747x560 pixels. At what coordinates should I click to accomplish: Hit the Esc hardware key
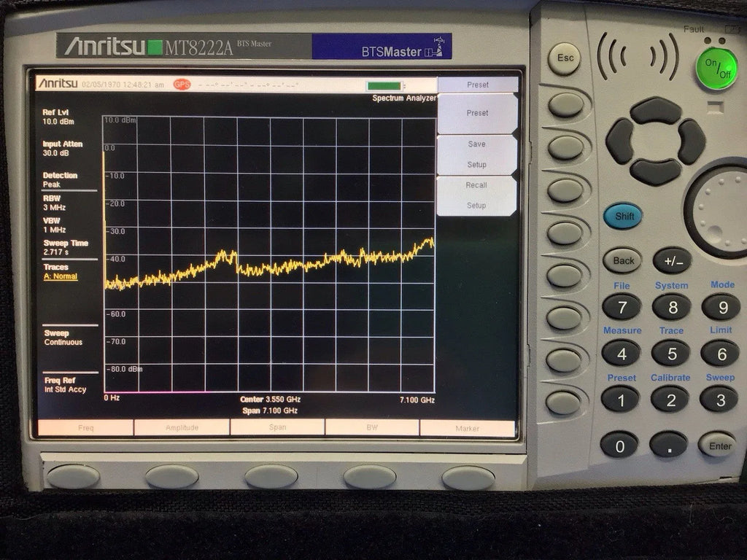point(565,58)
